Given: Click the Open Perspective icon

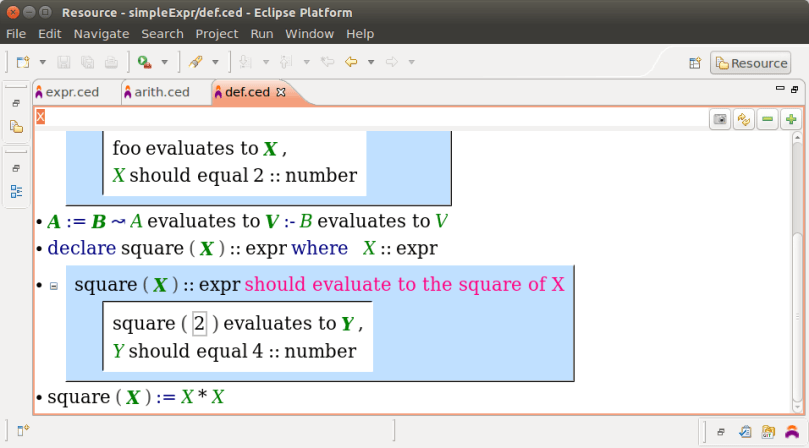Looking at the screenshot, I should (x=695, y=63).
